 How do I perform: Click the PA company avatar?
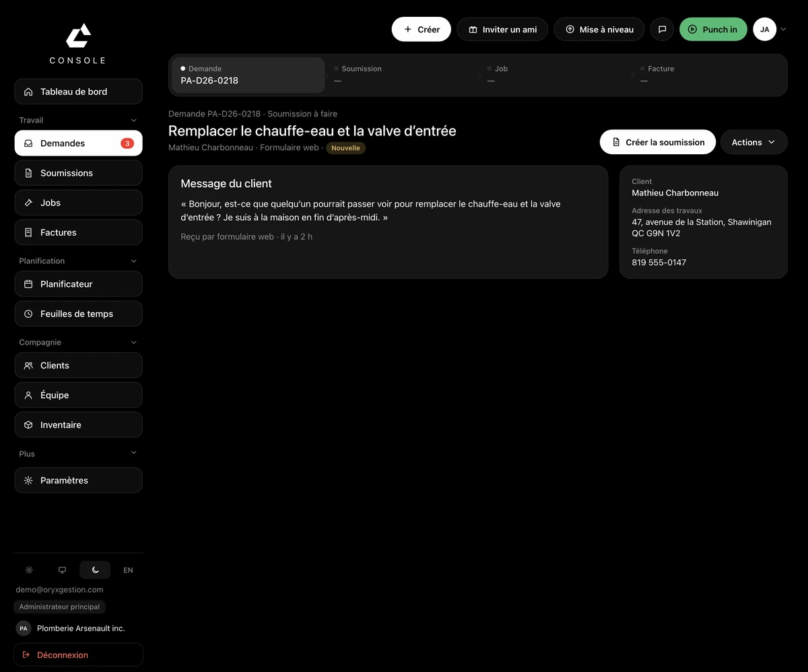click(24, 628)
